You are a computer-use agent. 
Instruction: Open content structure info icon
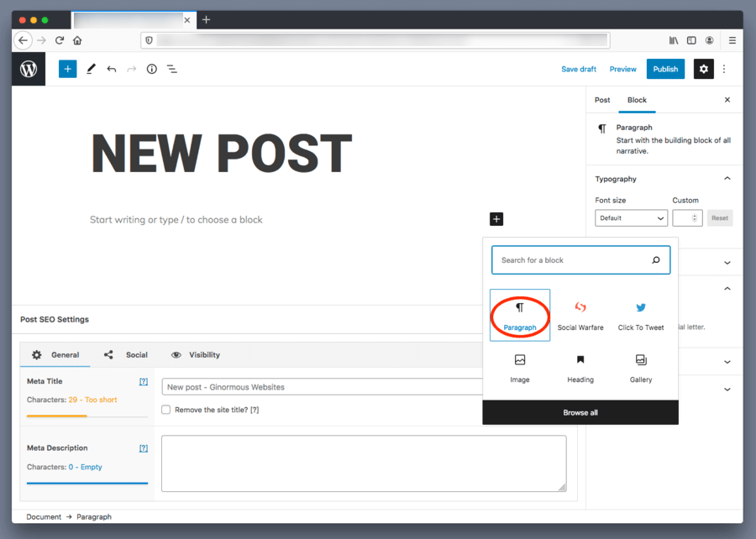pyautogui.click(x=152, y=70)
